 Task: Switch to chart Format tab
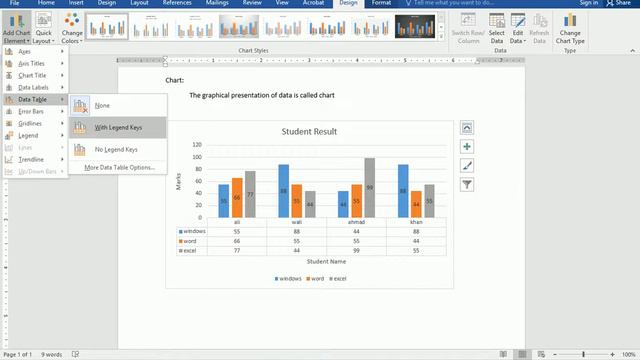381,3
